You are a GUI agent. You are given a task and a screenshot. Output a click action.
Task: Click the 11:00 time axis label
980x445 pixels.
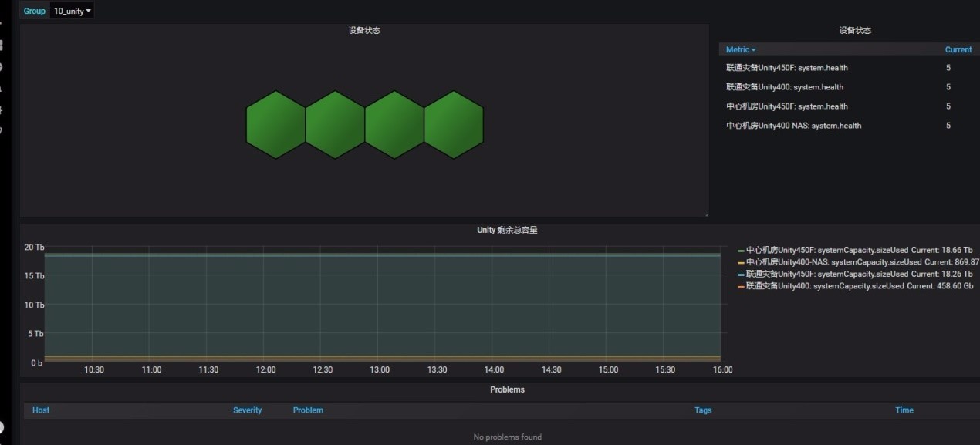click(x=151, y=369)
